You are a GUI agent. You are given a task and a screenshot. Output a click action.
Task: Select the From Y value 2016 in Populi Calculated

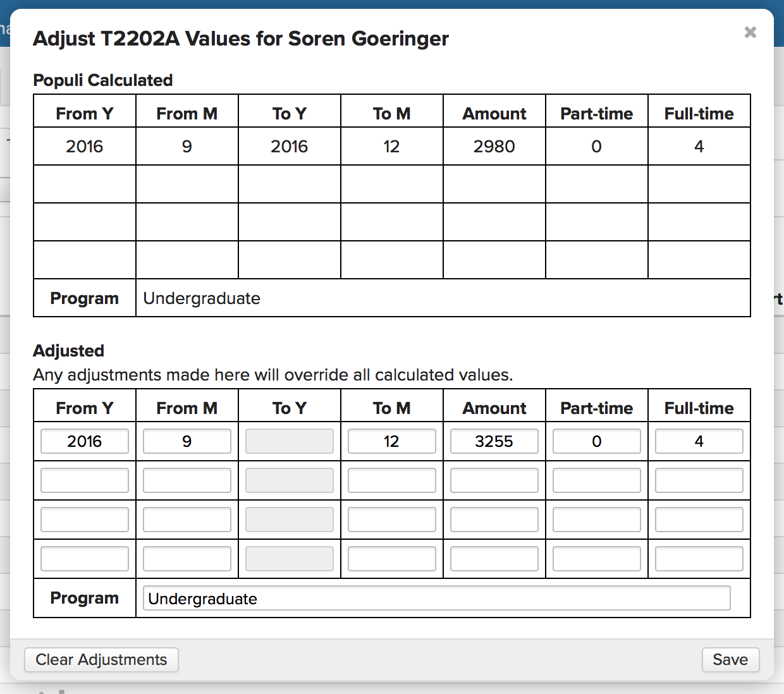pos(85,147)
